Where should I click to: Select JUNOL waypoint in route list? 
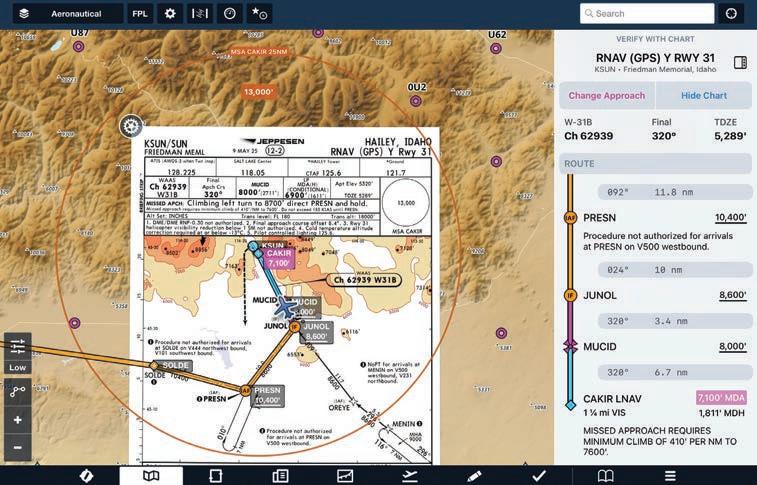[x=600, y=295]
